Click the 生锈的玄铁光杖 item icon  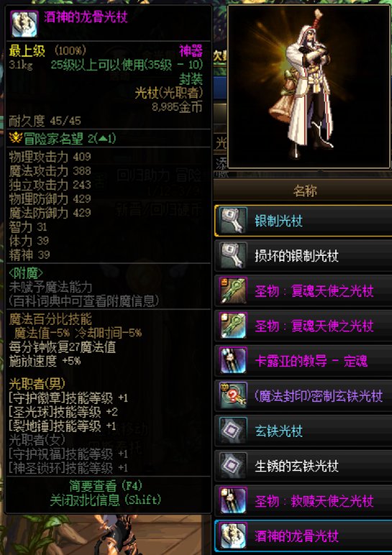(233, 465)
